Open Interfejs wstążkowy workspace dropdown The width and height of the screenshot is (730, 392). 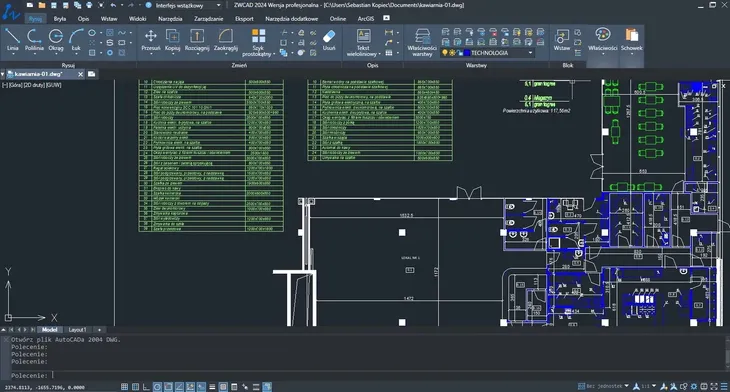218,5
